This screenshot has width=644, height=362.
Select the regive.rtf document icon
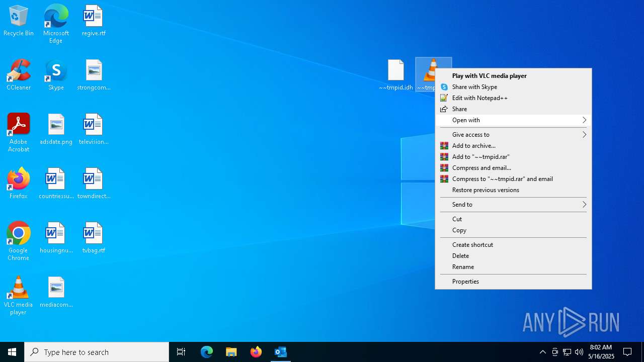[94, 21]
